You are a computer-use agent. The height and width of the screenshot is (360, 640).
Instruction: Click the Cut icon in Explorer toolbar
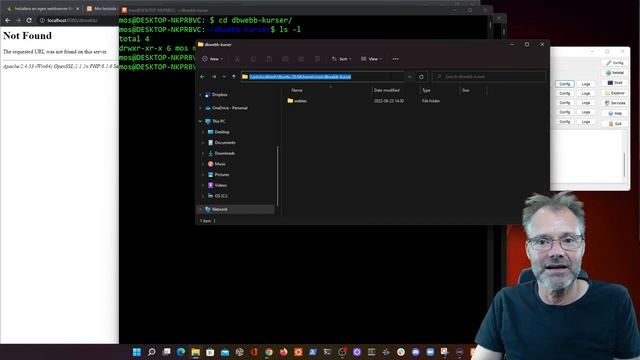tap(237, 59)
